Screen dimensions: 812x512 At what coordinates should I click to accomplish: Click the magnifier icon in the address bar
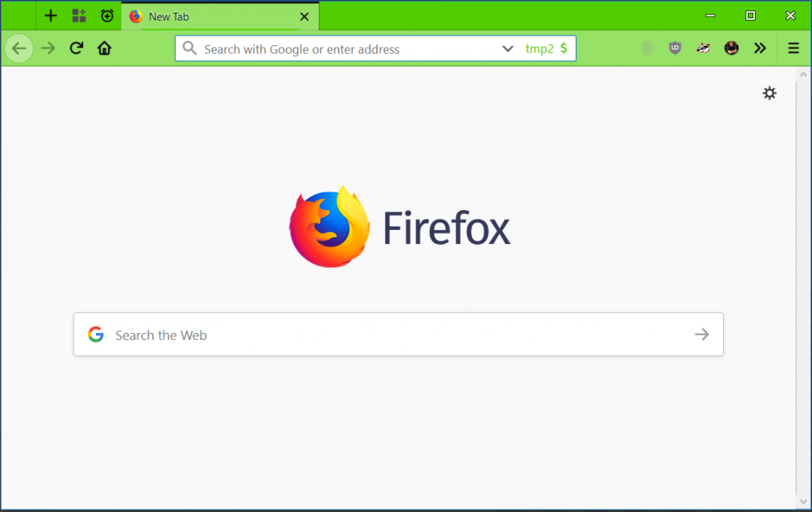pyautogui.click(x=190, y=48)
